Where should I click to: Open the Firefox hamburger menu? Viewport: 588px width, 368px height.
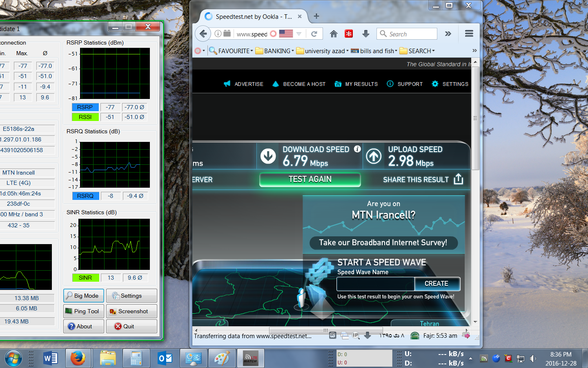469,34
